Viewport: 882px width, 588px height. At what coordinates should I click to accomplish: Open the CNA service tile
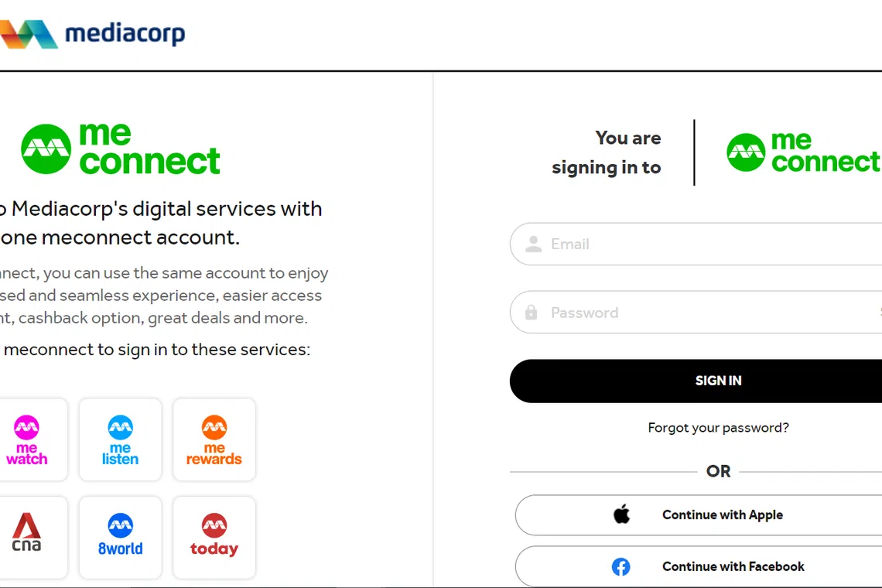point(28,537)
